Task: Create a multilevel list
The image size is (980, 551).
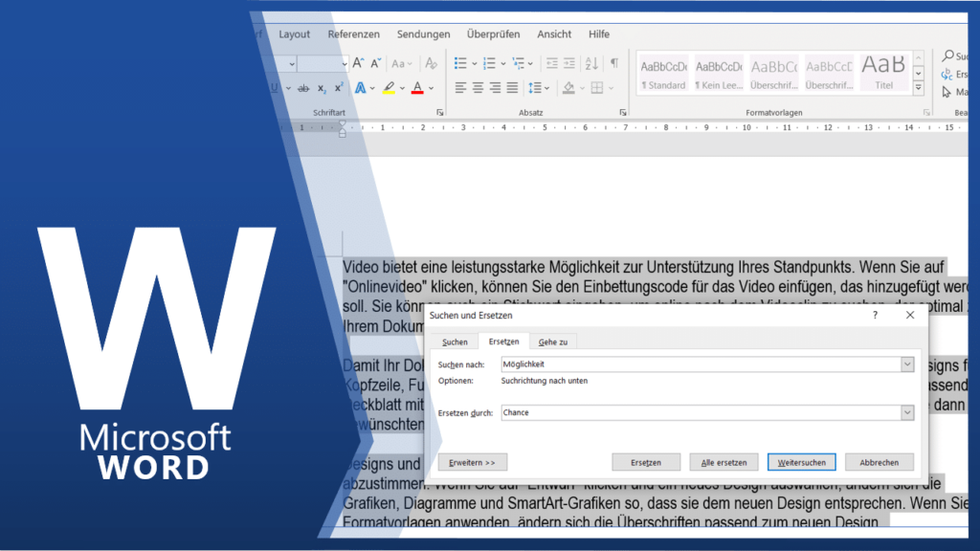Action: (518, 63)
